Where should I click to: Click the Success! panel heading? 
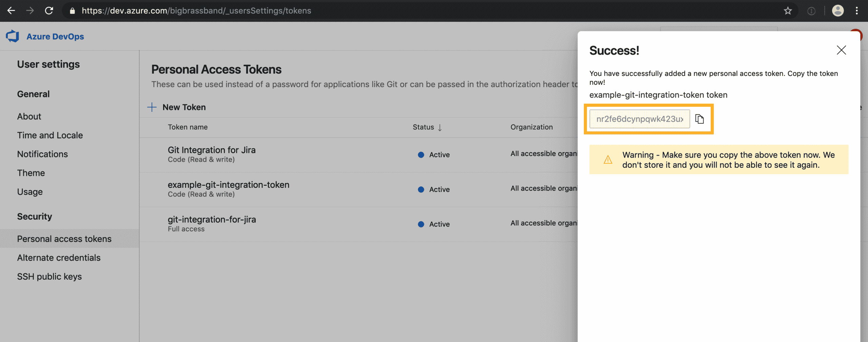coord(614,50)
